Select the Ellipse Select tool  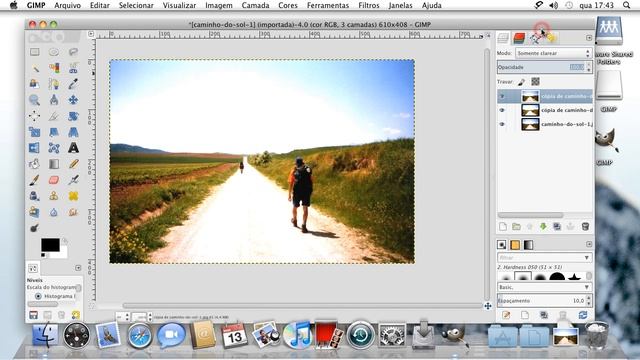pyautogui.click(x=54, y=52)
